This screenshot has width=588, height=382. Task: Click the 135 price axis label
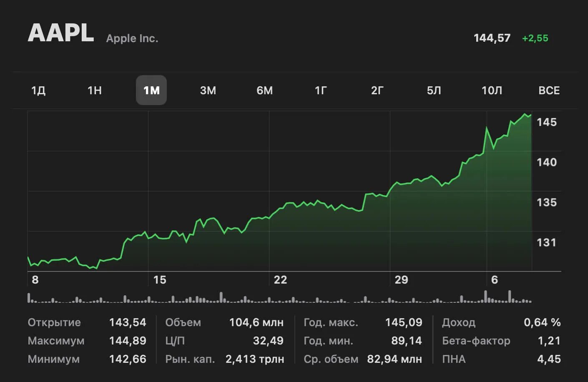click(x=547, y=202)
